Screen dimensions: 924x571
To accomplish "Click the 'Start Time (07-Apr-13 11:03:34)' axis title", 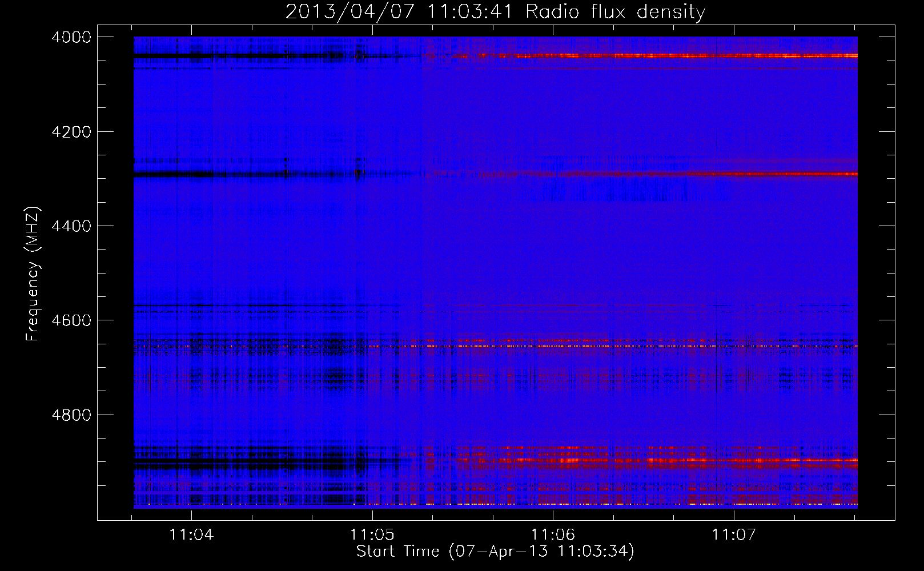I will click(x=495, y=552).
